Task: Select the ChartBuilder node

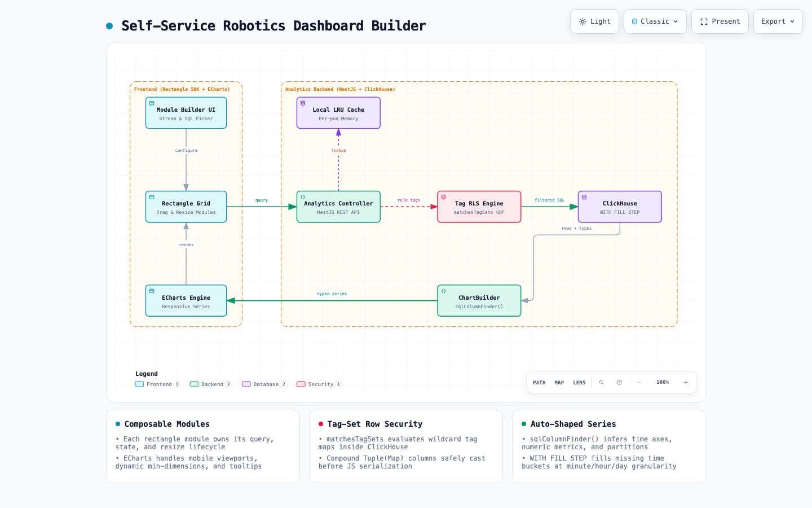Action: pyautogui.click(x=479, y=301)
